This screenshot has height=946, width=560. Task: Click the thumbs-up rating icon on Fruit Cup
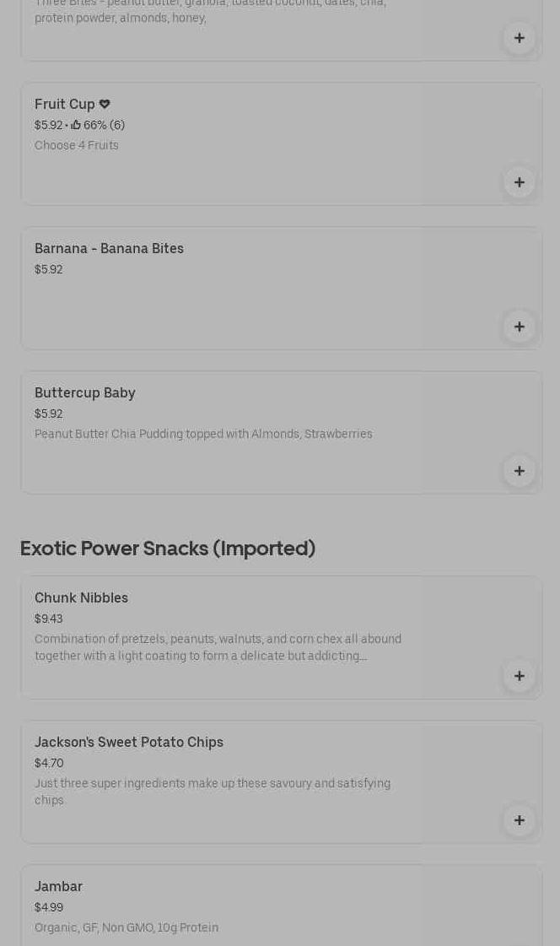click(76, 126)
